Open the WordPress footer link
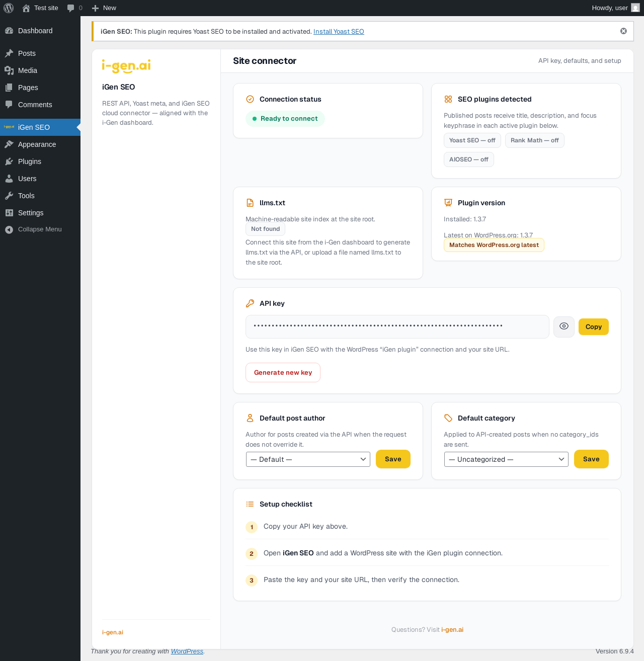The height and width of the screenshot is (661, 644). coord(187,651)
